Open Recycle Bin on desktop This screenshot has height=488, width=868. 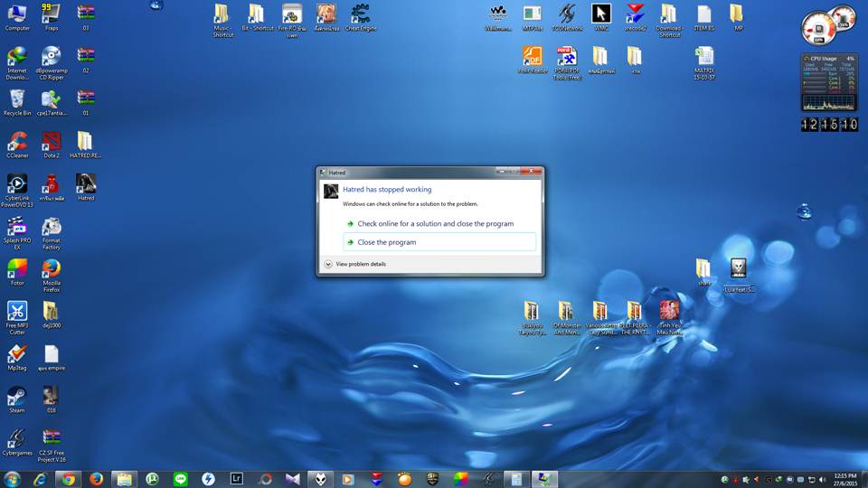point(17,102)
